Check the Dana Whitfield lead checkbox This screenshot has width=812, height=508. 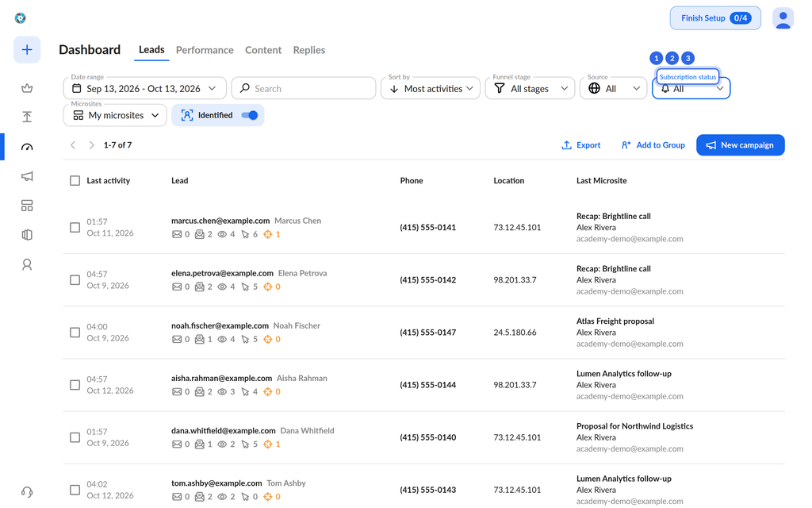[x=75, y=437]
